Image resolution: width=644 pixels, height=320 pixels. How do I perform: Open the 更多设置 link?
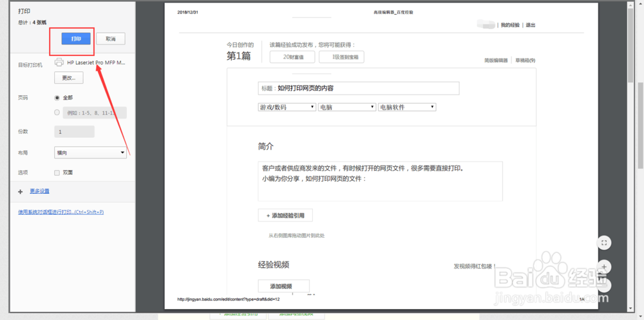pos(39,191)
